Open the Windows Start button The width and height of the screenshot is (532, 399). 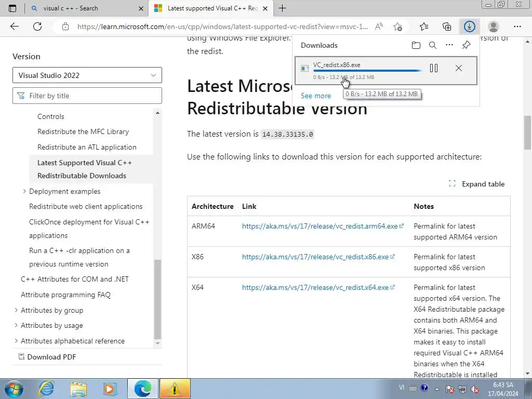coord(14,389)
